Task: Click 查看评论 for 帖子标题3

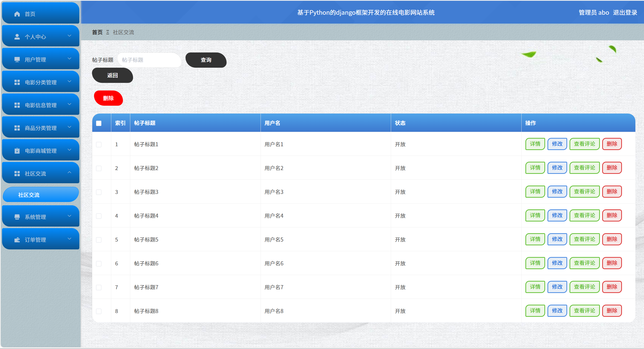Action: point(584,192)
